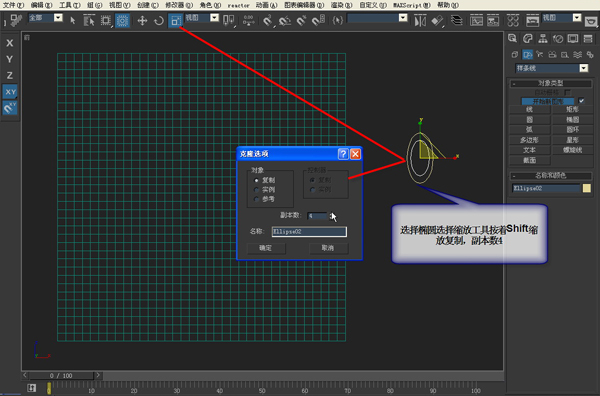Open the named selection sets dropdown
Screen dimensions: 600x396
pyautogui.click(x=403, y=18)
